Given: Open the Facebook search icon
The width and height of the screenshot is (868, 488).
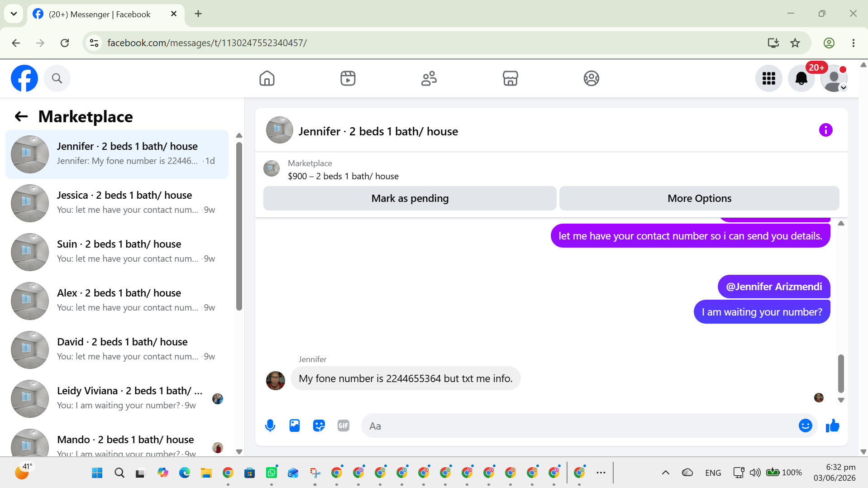Looking at the screenshot, I should click(x=57, y=78).
